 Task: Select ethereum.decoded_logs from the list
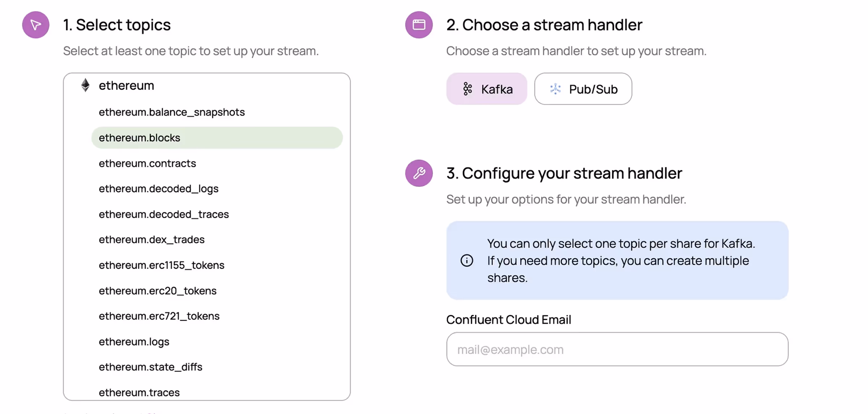pyautogui.click(x=158, y=189)
